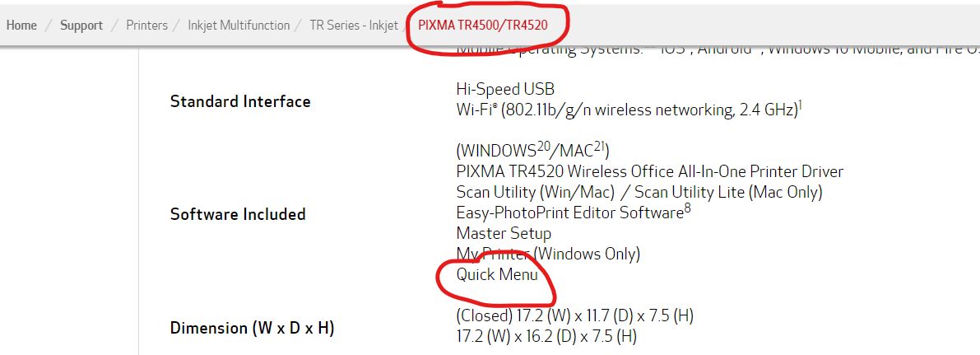
Task: Click the PIXMA TR4520 Printer Driver line
Action: click(x=649, y=171)
